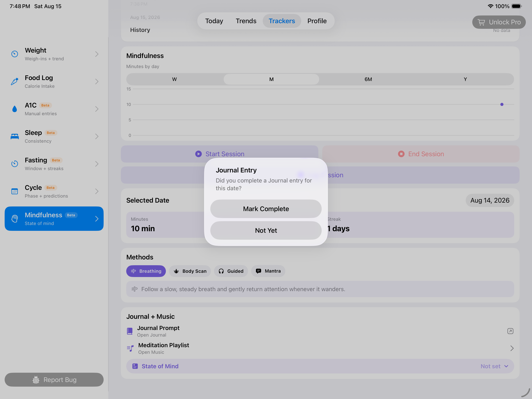Screen dimensions: 532x399
Task: Click the Start Session play icon
Action: (198, 154)
